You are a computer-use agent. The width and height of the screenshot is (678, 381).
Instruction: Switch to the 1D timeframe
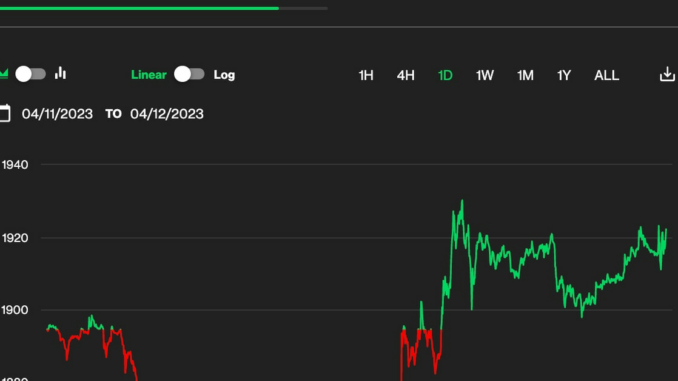[x=445, y=76]
